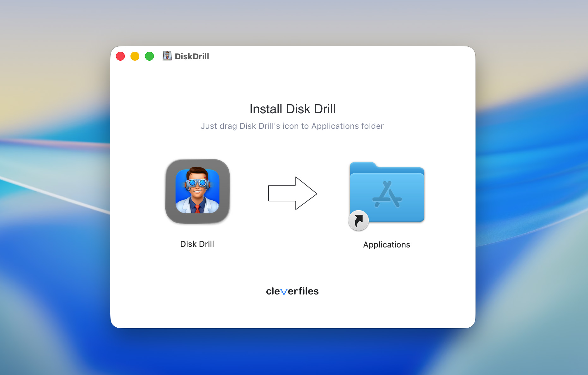The width and height of the screenshot is (588, 375).
Task: Select the 'Disk Drill' label text
Action: click(x=197, y=244)
